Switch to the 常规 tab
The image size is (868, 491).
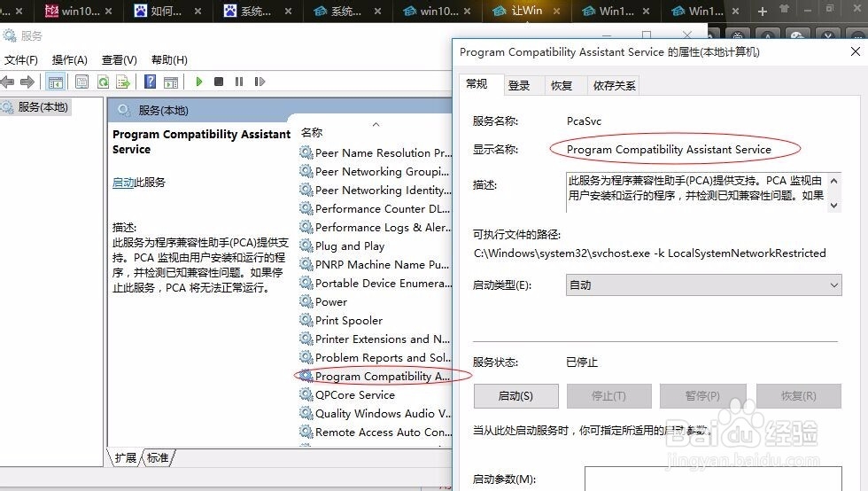coord(477,84)
